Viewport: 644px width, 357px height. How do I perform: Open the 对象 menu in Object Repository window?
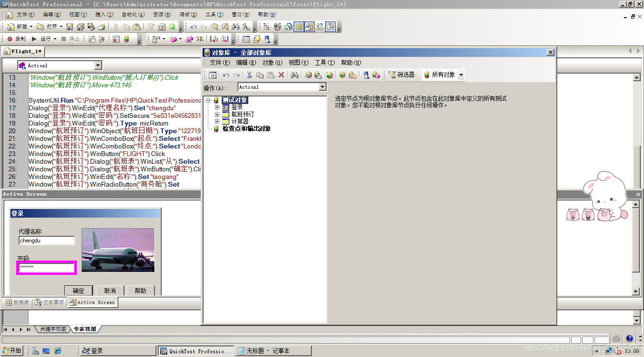[x=272, y=63]
